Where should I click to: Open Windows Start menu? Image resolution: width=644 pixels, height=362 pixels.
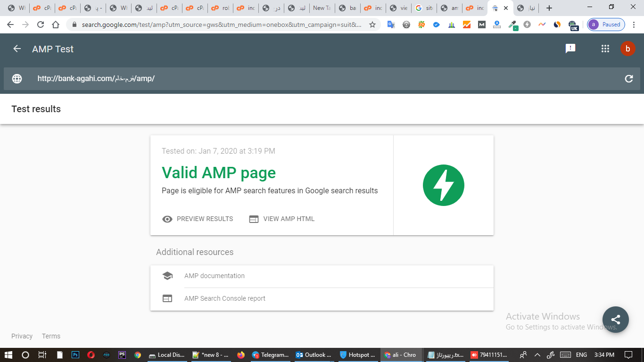pos(8,355)
